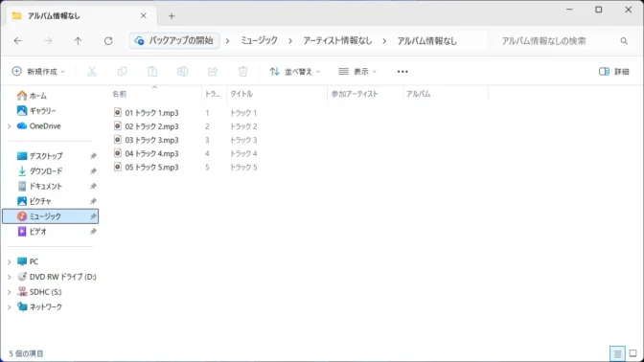
Task: Click the pin icon next to ビデオ
Action: pyautogui.click(x=93, y=232)
